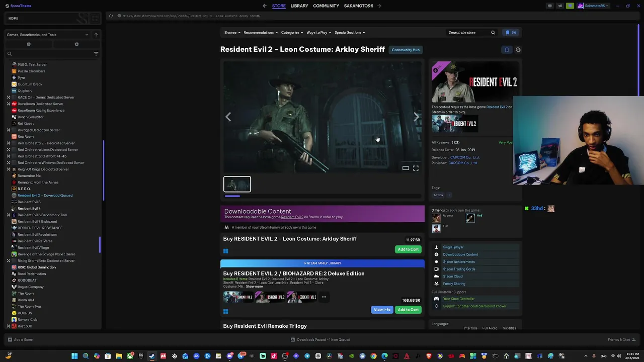Open the Downloads Paused status
This screenshot has width=644, height=362.
click(x=320, y=340)
